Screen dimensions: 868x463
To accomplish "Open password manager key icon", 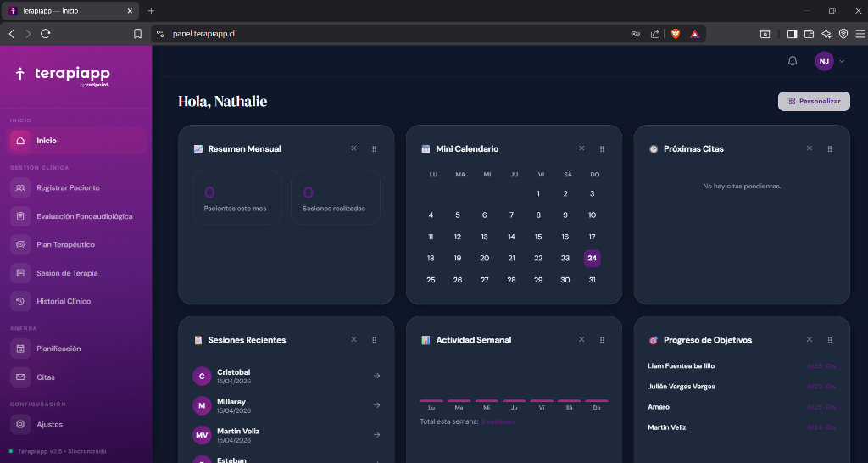I will coord(636,34).
